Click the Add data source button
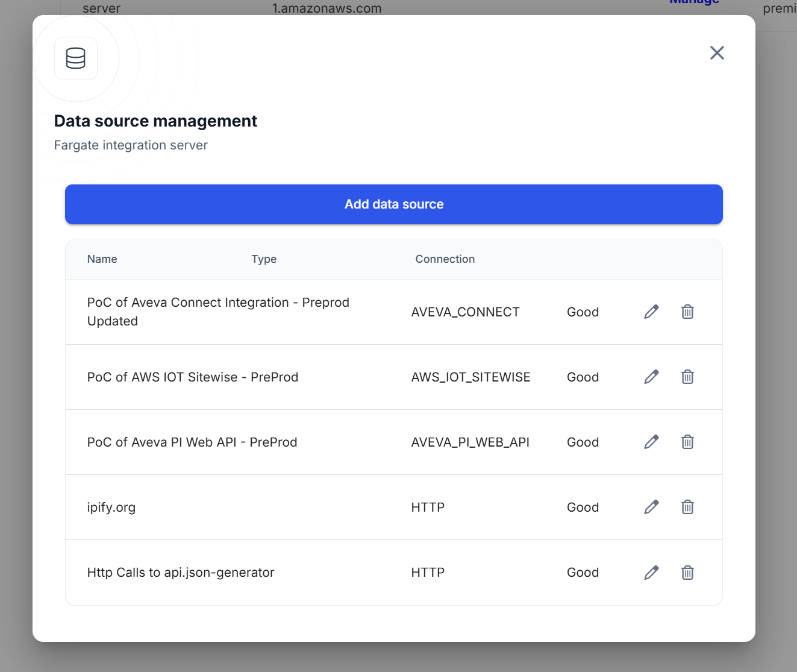 click(x=393, y=204)
